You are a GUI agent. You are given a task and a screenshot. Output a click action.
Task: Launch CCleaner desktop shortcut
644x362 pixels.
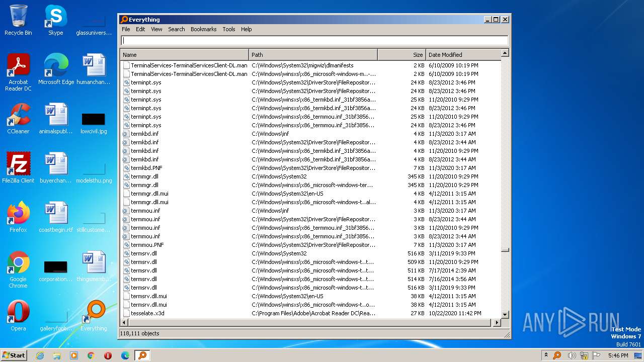(x=18, y=118)
